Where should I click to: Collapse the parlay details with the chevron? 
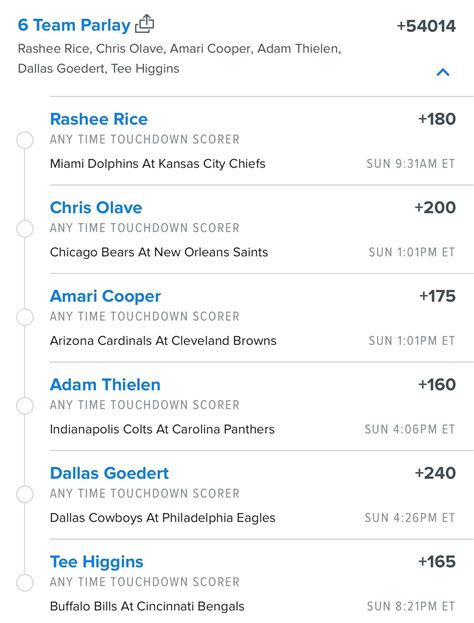point(443,72)
